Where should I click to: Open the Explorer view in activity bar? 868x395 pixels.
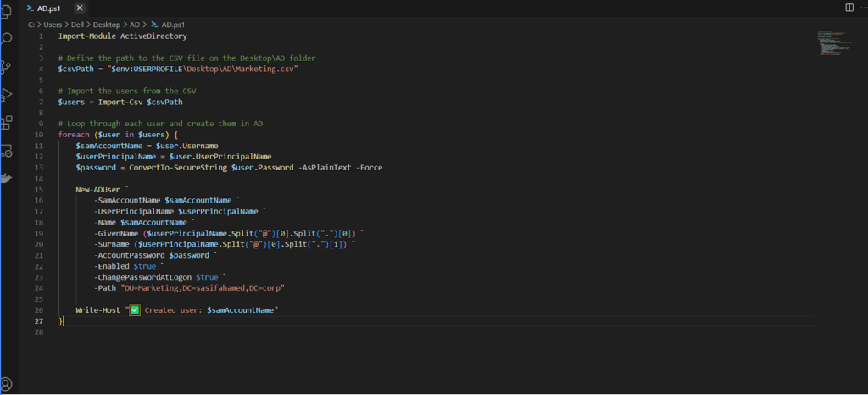point(8,10)
